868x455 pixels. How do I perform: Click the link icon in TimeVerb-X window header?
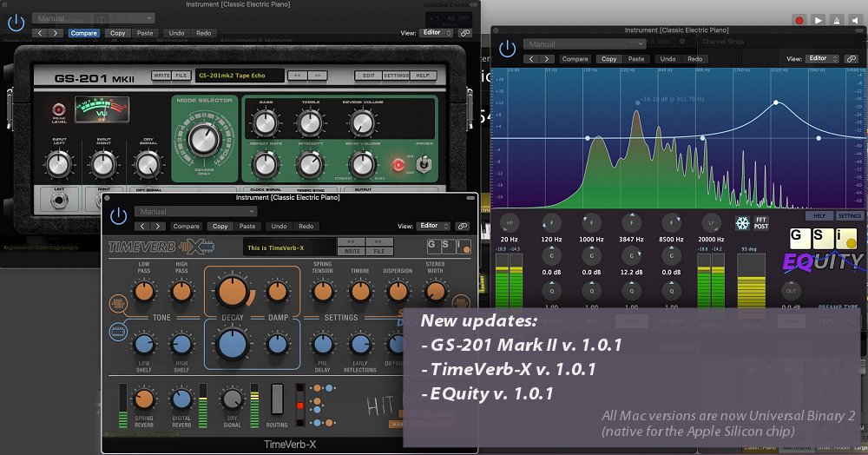coord(463,227)
